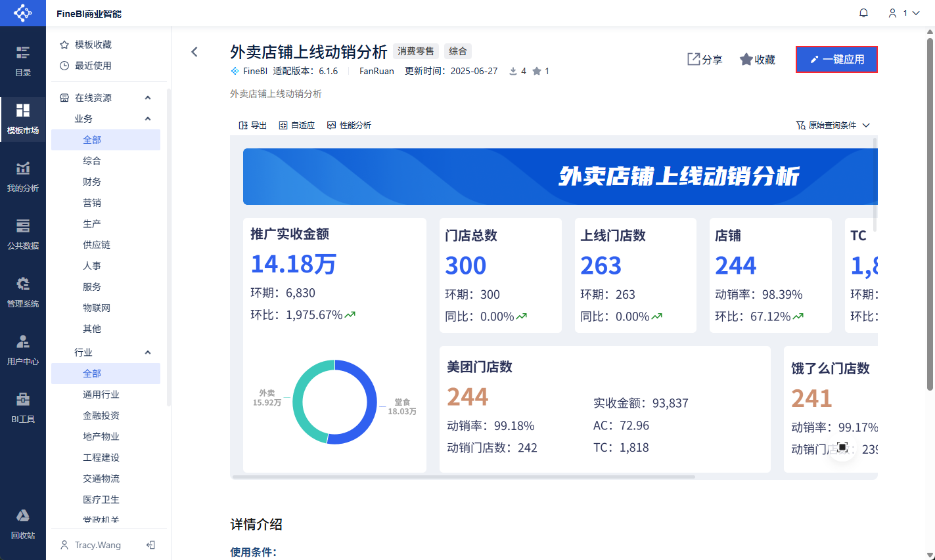Select 财务 business category
The height and width of the screenshot is (560, 935).
tap(106, 182)
